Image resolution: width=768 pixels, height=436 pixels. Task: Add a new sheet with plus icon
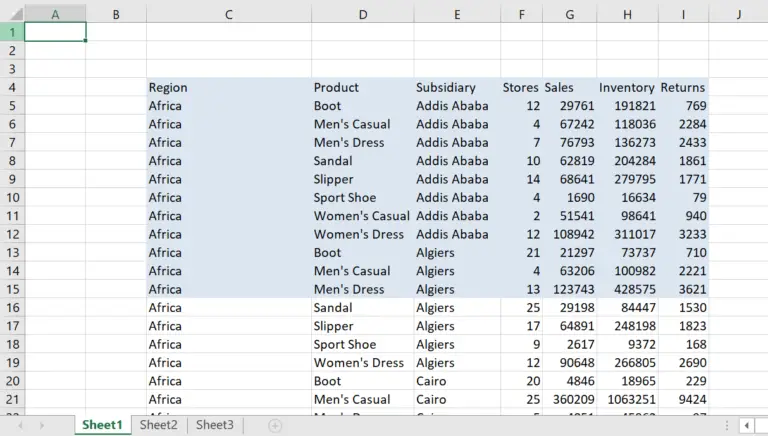(x=275, y=426)
